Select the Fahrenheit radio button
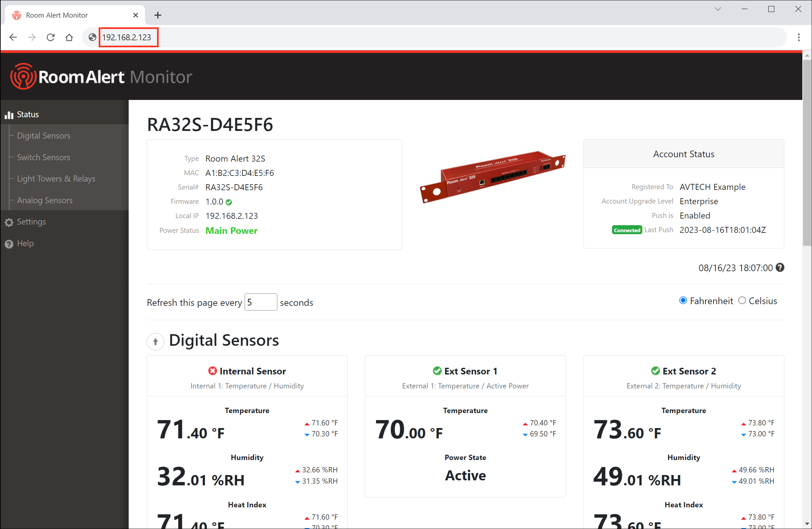 683,300
